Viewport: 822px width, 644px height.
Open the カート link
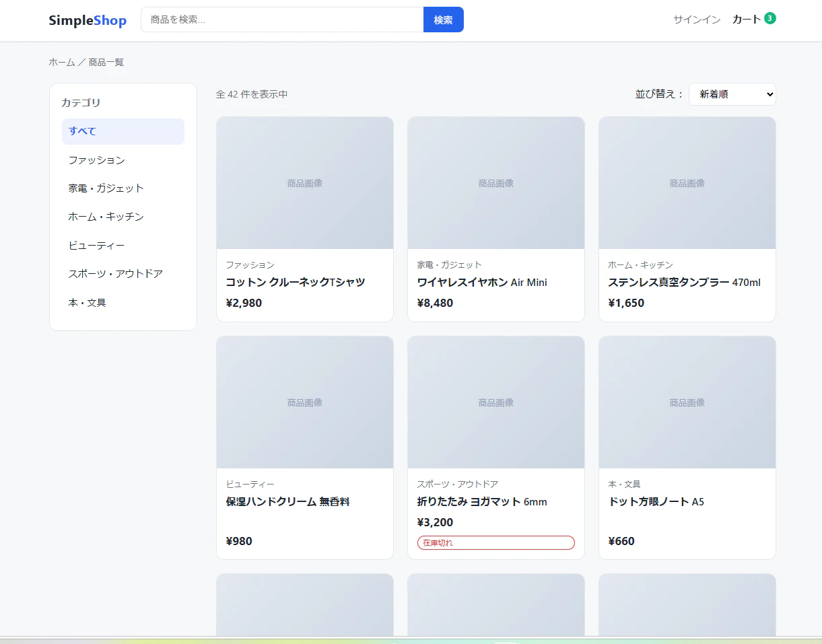click(747, 20)
